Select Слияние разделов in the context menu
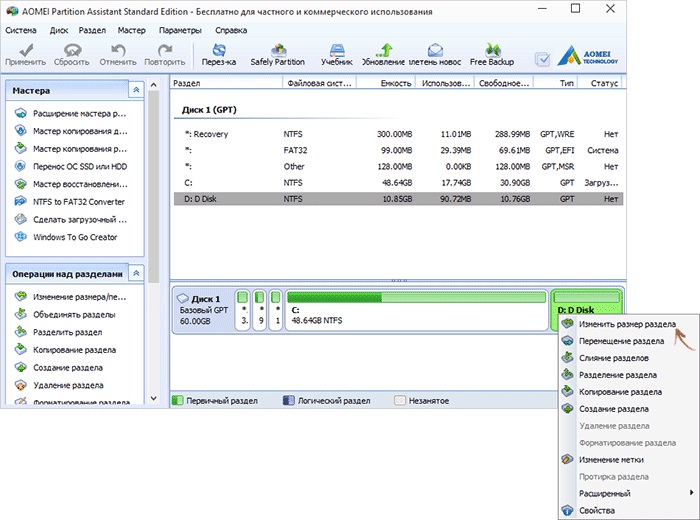Viewport: 700px width, 520px height. click(613, 358)
